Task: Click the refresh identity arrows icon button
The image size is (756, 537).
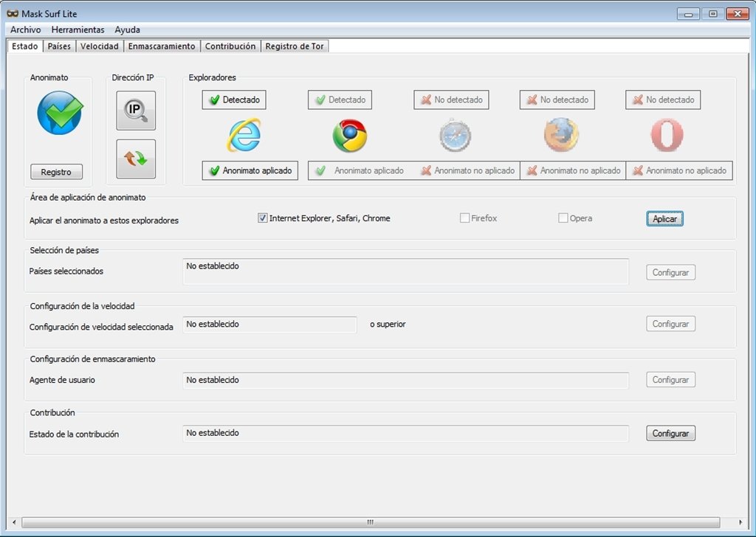Action: coord(136,159)
